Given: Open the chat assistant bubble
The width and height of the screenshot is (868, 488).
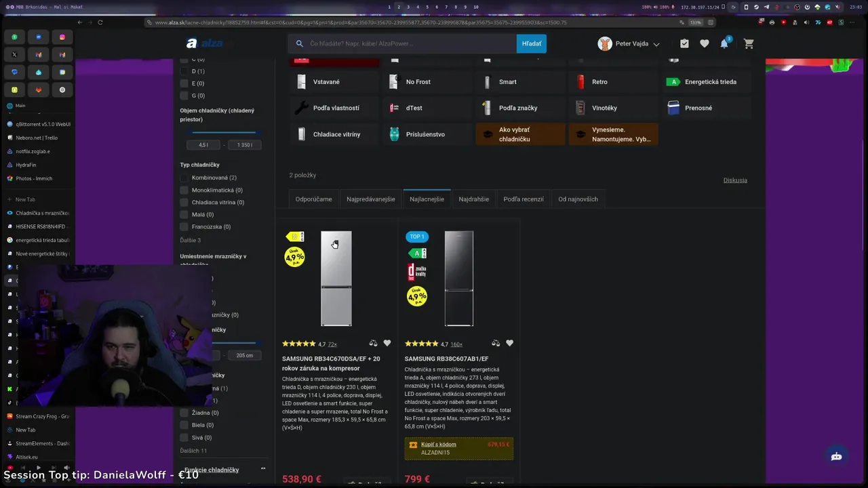Looking at the screenshot, I should [836, 456].
